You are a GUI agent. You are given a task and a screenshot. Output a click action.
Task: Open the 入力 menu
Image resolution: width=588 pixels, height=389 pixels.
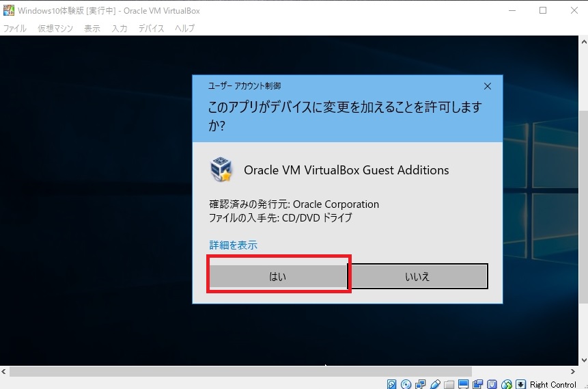[120, 29]
